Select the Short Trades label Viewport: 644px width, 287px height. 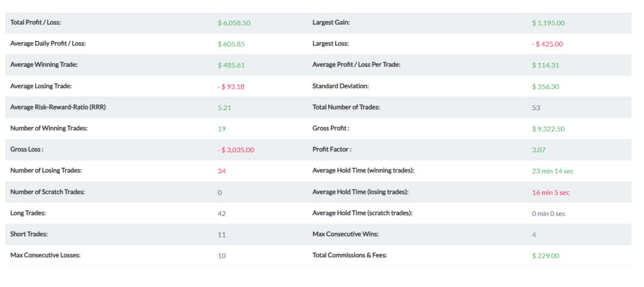(29, 234)
